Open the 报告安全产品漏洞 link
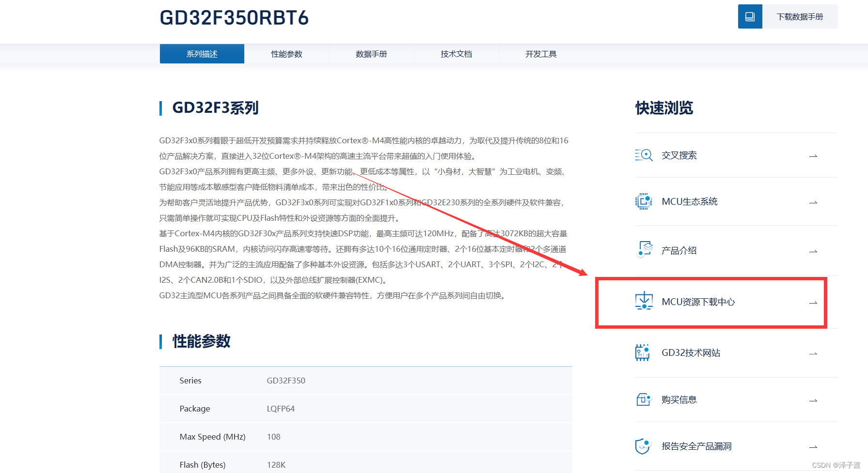The width and height of the screenshot is (868, 473). (x=696, y=446)
